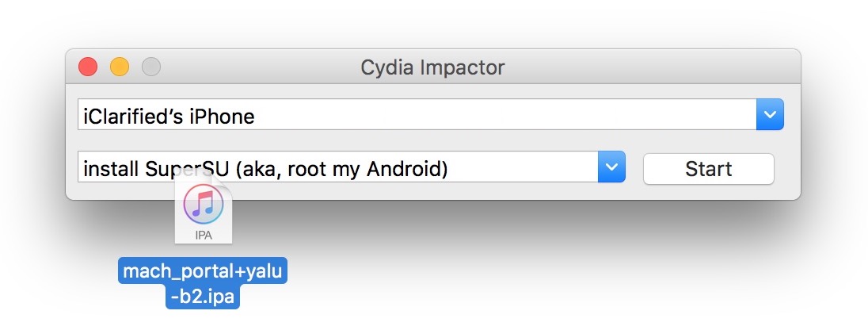Viewport: 868px width, 326px height.
Task: Expand the device selection dropdown arrow
Action: 770,115
